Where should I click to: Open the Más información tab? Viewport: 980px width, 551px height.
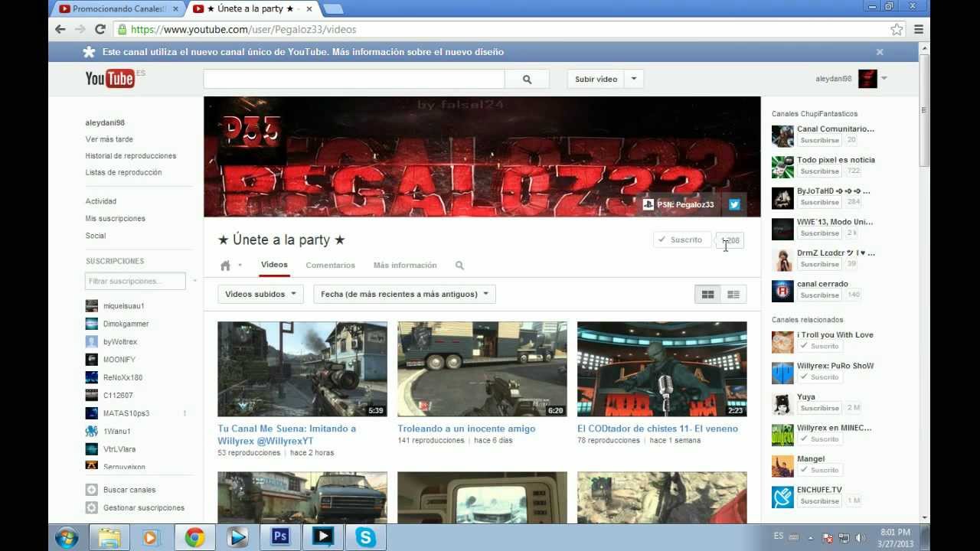click(x=405, y=266)
